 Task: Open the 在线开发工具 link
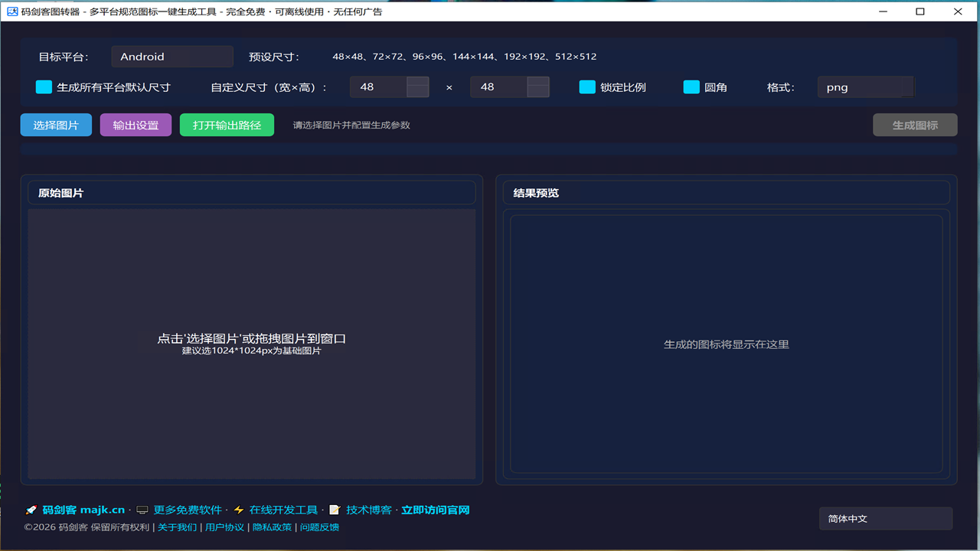[283, 510]
